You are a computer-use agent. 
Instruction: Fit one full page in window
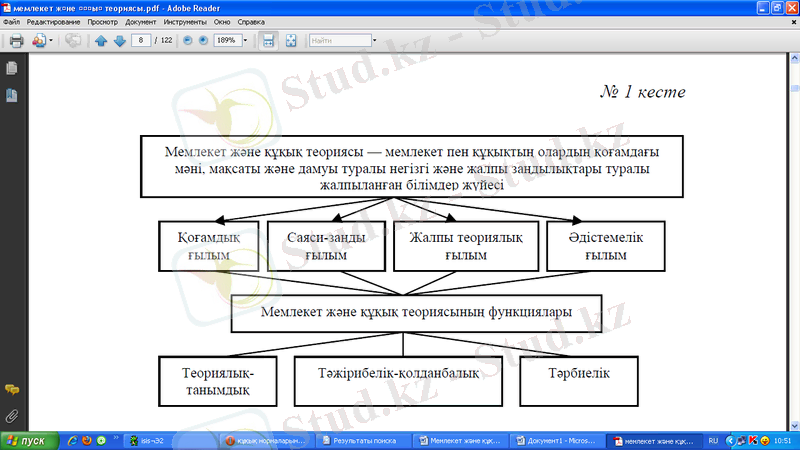pos(291,40)
